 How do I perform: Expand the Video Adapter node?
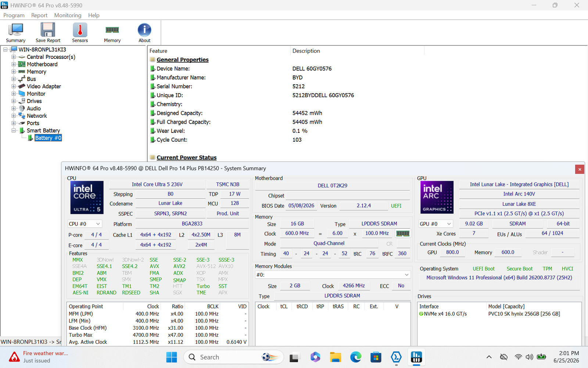tap(14, 86)
